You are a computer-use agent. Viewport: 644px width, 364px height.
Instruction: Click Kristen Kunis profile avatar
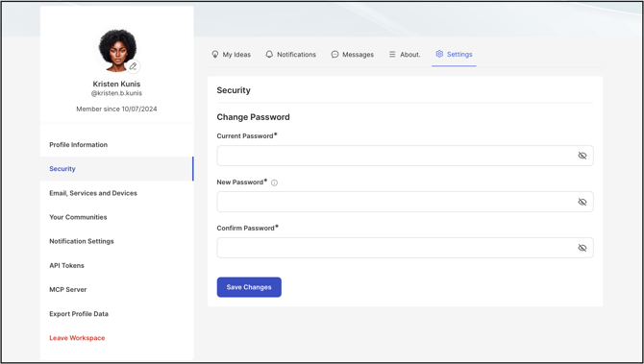point(117,50)
